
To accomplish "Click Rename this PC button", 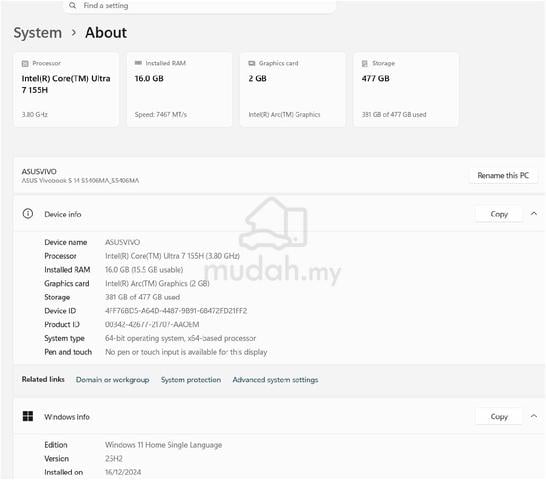I will (x=503, y=176).
